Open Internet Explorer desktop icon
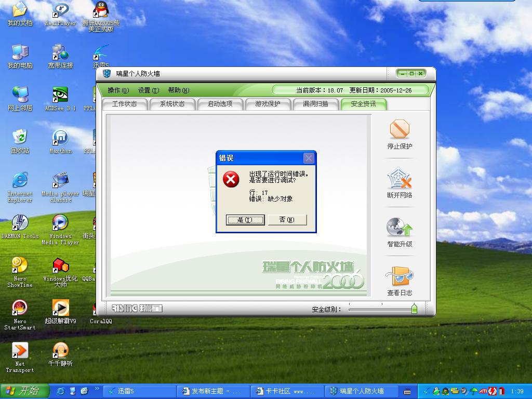Viewport: 532px width, 399px height. coord(20,187)
